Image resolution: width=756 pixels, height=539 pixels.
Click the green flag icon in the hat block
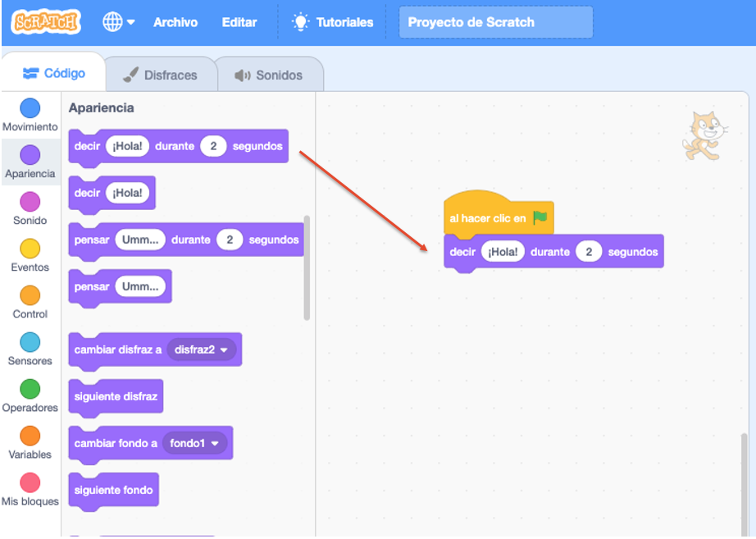click(540, 217)
